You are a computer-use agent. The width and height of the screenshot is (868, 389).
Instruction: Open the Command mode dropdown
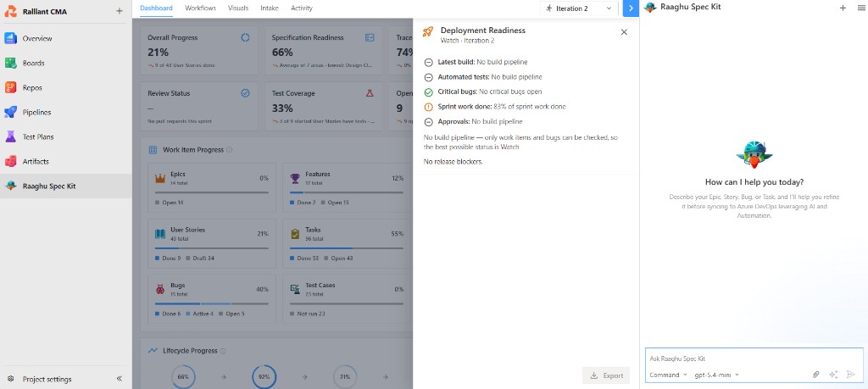tap(668, 375)
